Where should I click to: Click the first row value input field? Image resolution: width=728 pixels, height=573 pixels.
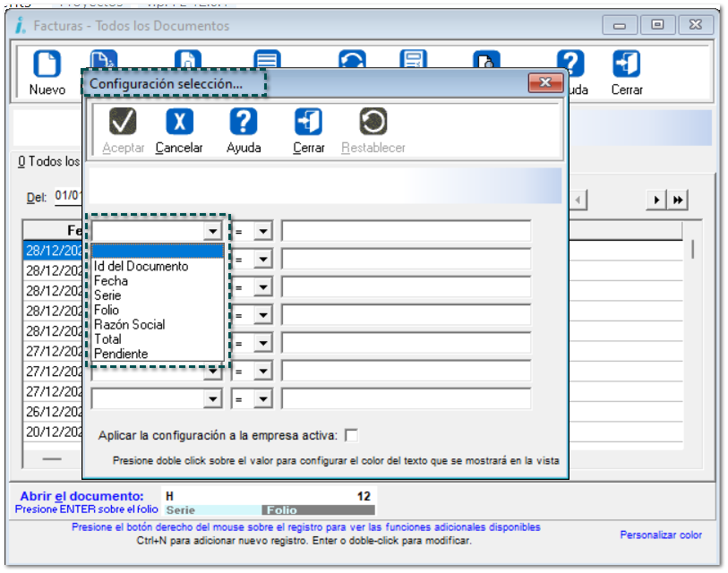coord(406,231)
